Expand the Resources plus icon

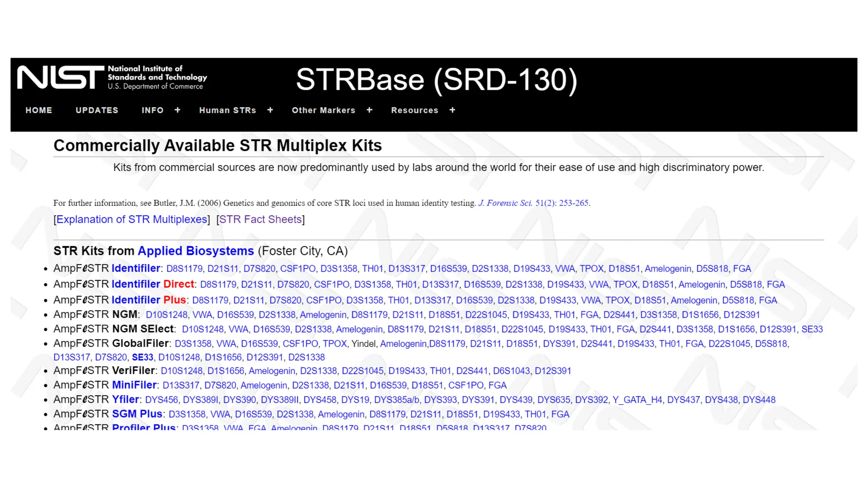coord(452,110)
